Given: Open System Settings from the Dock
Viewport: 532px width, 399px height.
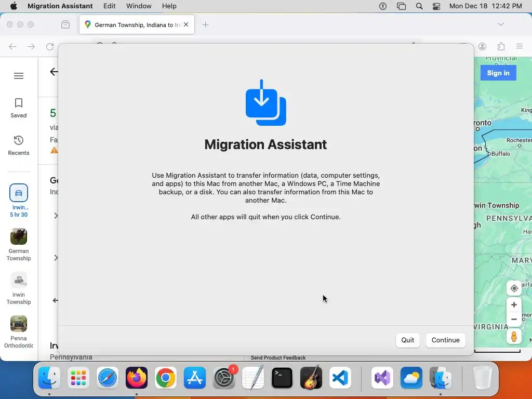Looking at the screenshot, I should click(223, 378).
